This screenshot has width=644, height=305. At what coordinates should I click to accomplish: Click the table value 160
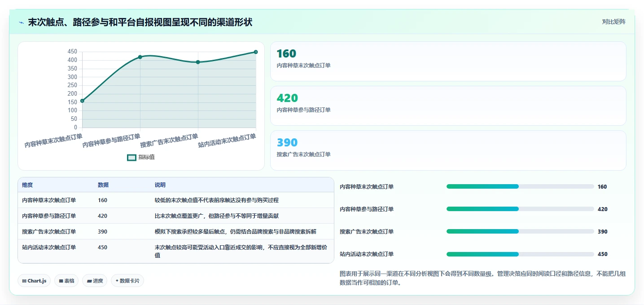pyautogui.click(x=103, y=200)
